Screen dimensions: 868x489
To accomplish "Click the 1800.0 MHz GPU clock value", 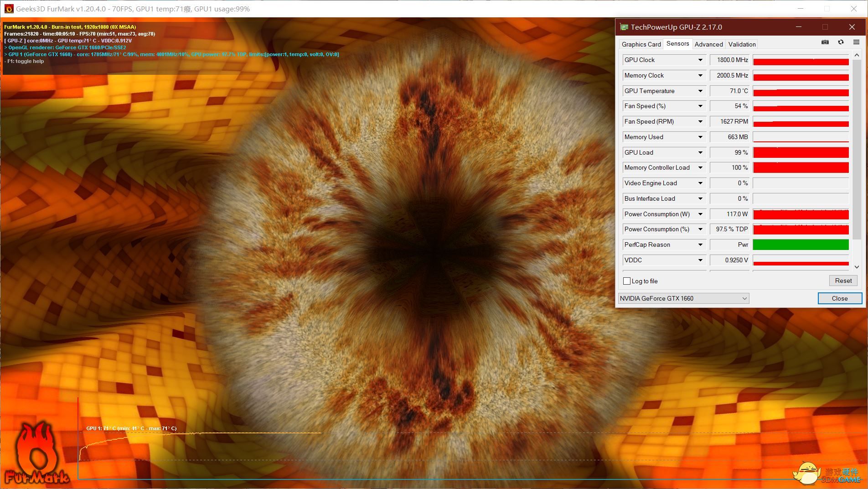I will [x=729, y=60].
